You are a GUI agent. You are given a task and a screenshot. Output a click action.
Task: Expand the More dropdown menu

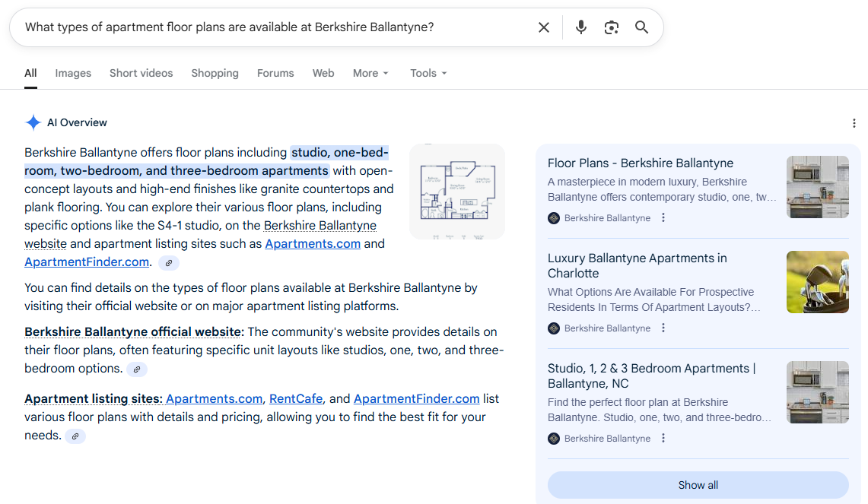pyautogui.click(x=370, y=74)
